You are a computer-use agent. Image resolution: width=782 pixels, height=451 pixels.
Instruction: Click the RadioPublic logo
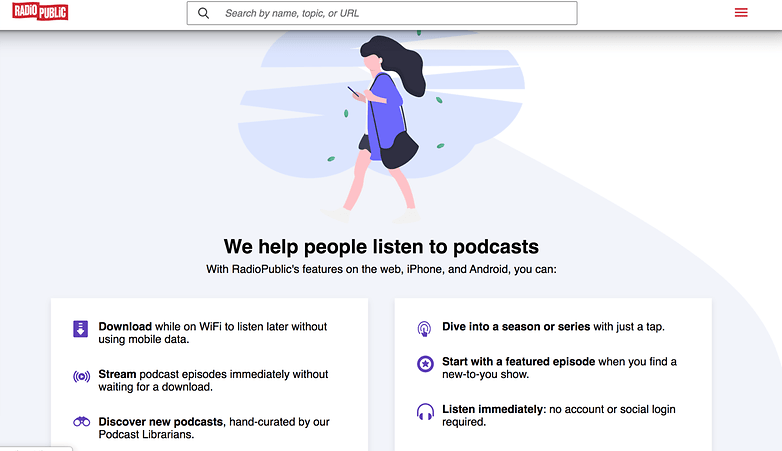[x=40, y=11]
